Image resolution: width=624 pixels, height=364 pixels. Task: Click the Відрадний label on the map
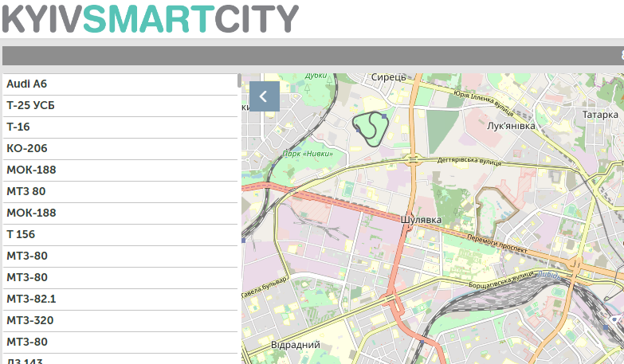[296, 345]
